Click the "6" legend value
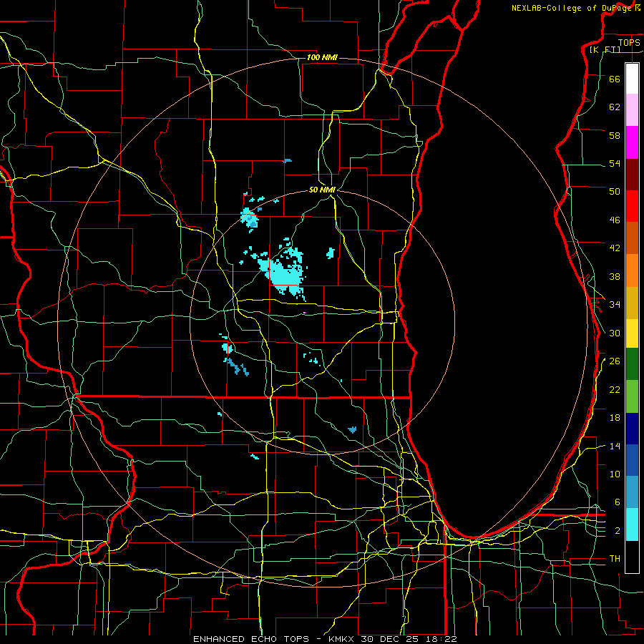644x644 pixels. [x=618, y=502]
